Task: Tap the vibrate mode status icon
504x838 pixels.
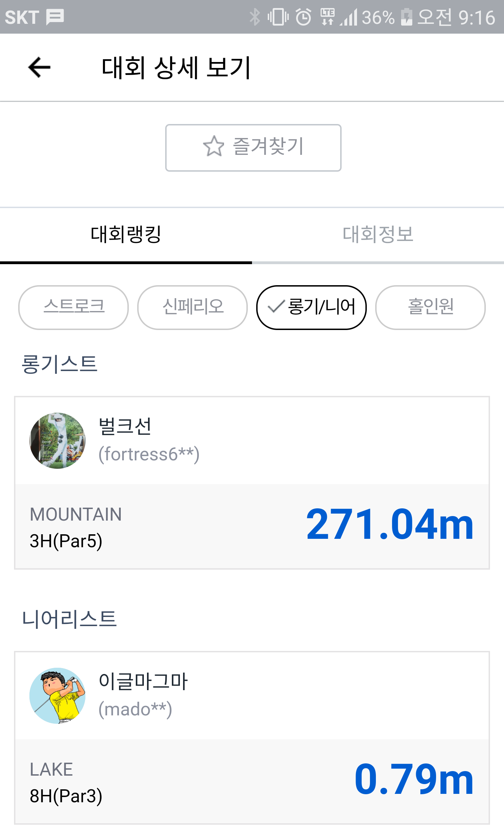Action: (278, 17)
